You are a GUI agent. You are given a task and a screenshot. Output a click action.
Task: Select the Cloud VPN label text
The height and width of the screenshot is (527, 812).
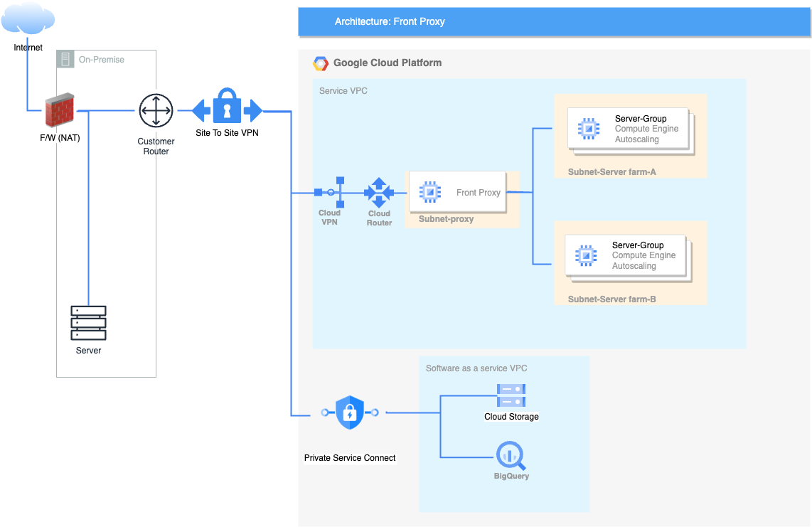329,217
